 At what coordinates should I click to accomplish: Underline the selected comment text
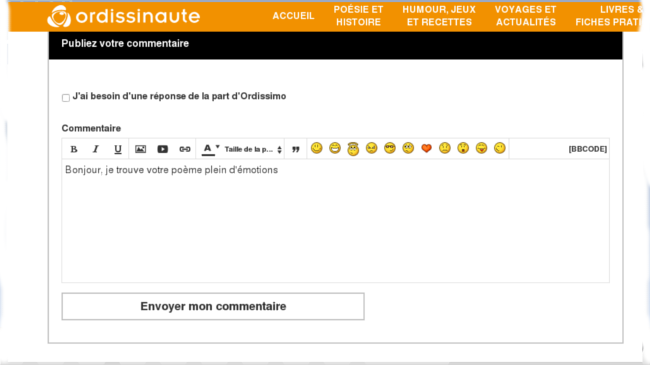pyautogui.click(x=118, y=149)
